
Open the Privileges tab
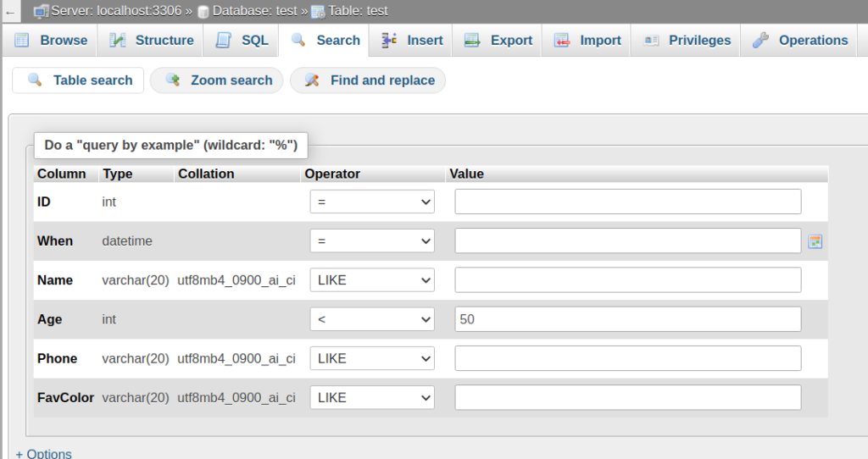point(687,41)
